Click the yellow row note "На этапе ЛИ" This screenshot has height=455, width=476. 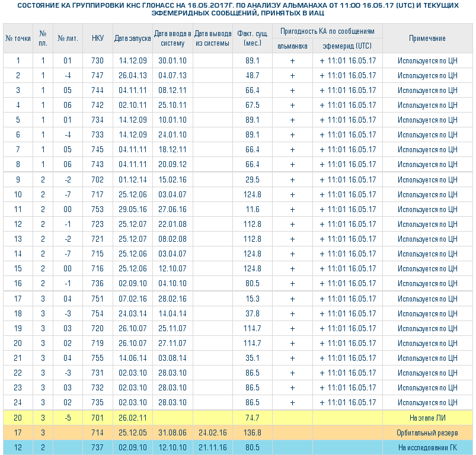[427, 418]
